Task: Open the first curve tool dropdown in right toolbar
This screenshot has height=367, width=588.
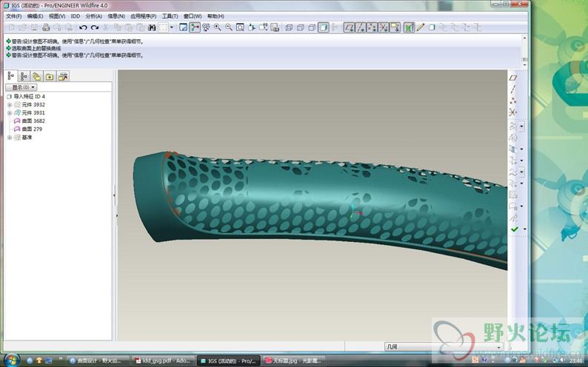Action: 521,127
